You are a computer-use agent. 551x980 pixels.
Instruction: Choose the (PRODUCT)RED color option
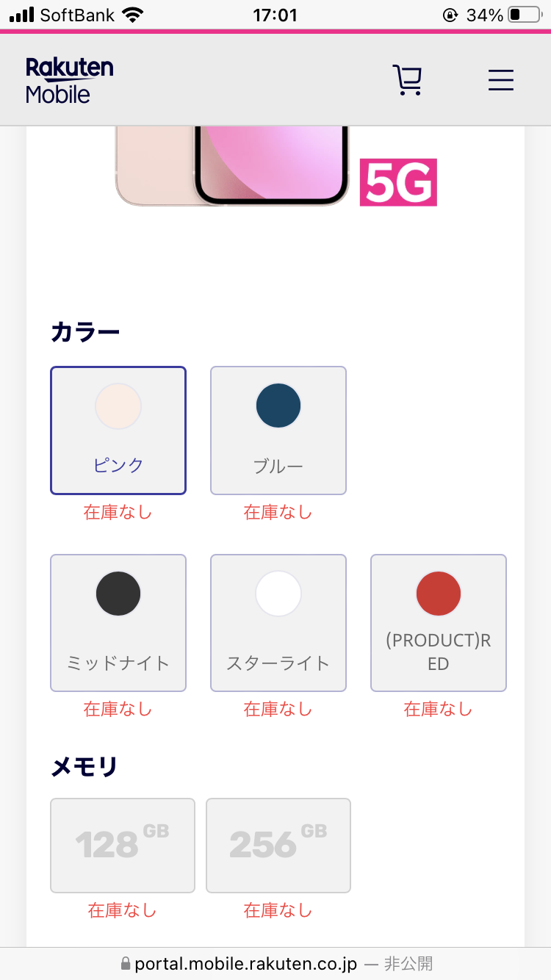tap(439, 622)
